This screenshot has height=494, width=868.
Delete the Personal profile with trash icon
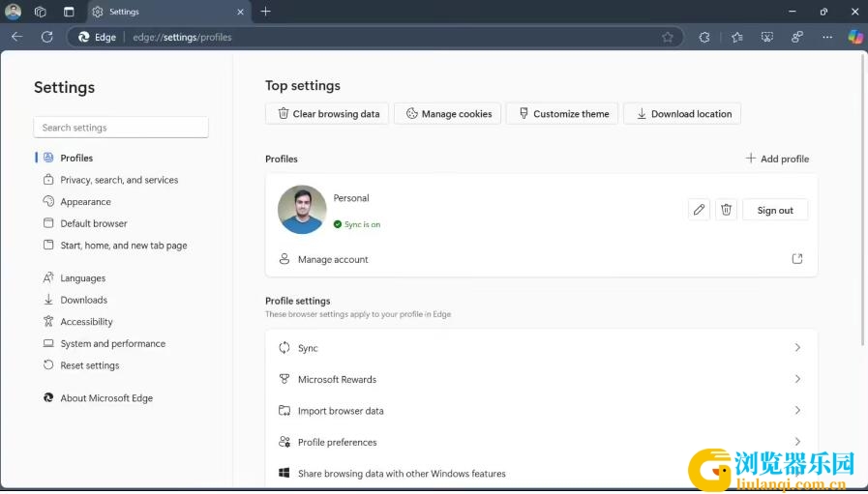click(727, 210)
